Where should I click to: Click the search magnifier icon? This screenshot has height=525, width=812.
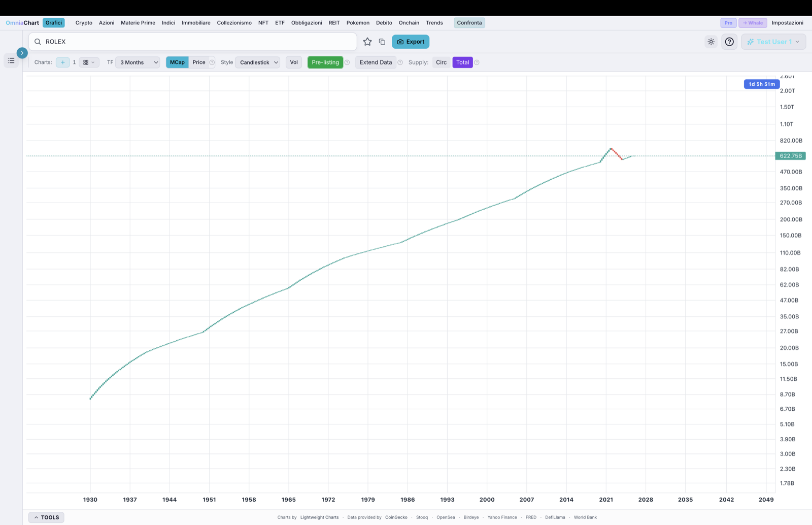(x=38, y=42)
